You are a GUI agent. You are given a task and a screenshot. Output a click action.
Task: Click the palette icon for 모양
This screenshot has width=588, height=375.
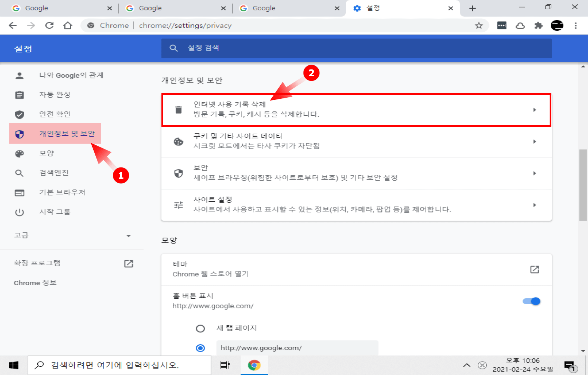click(x=20, y=153)
